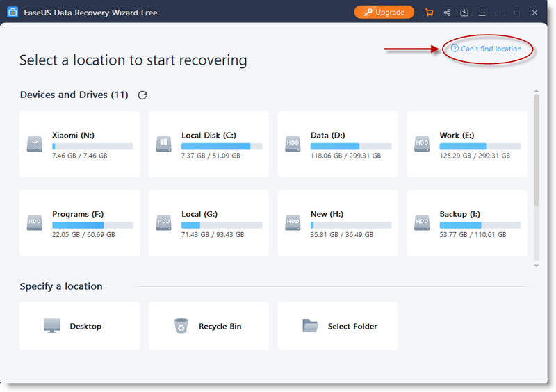
Task: Click the usage bar of Data (D:)
Action: (x=351, y=146)
